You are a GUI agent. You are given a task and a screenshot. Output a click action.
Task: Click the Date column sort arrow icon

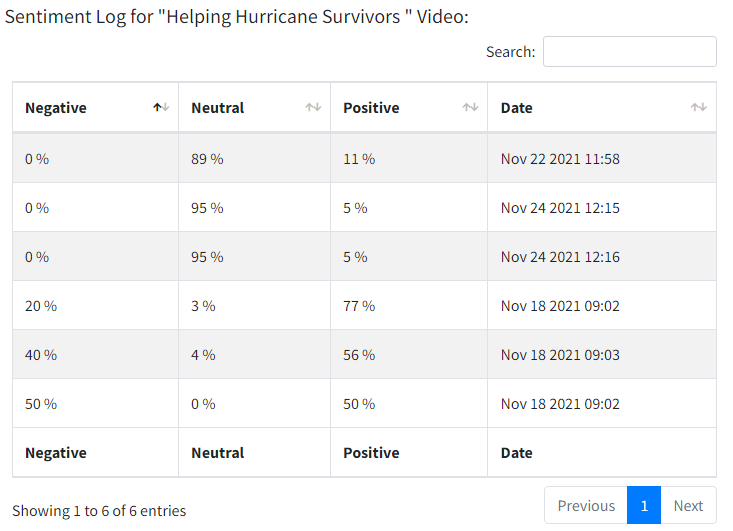click(x=699, y=108)
